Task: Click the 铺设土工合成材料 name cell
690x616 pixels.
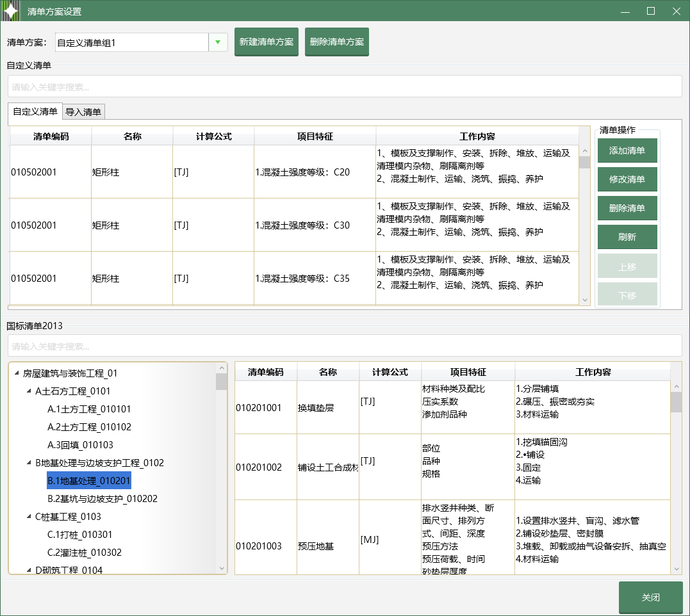Action: [328, 467]
